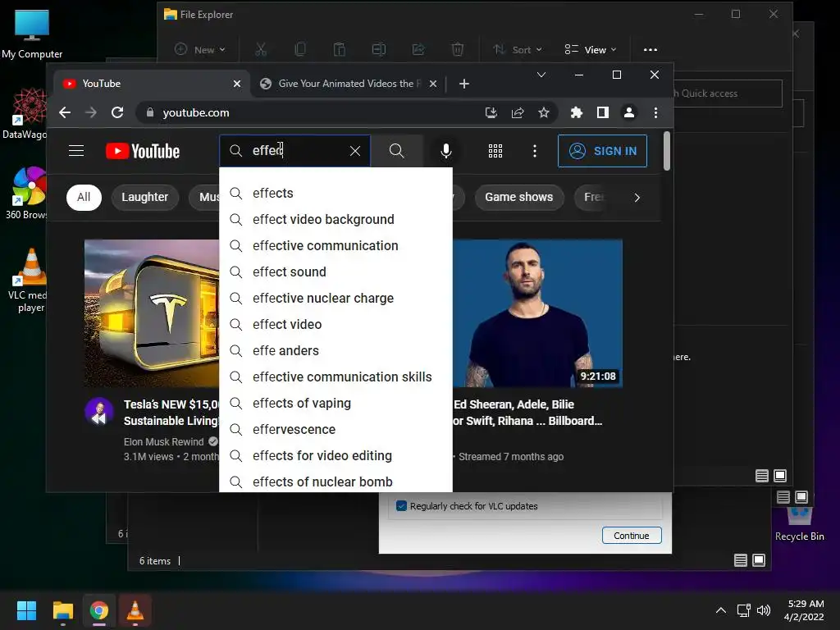Switch to the YouTube tab
This screenshot has width=840, height=630.
coord(151,84)
